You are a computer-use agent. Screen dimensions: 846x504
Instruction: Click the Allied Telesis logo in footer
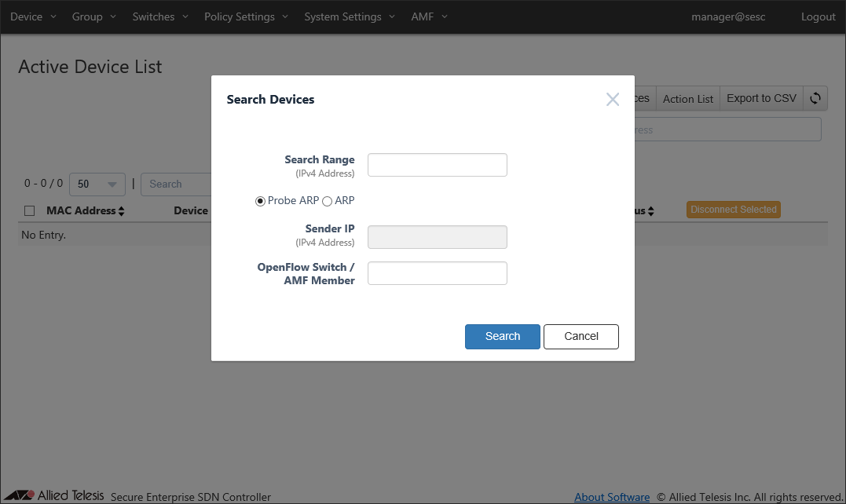click(x=54, y=495)
